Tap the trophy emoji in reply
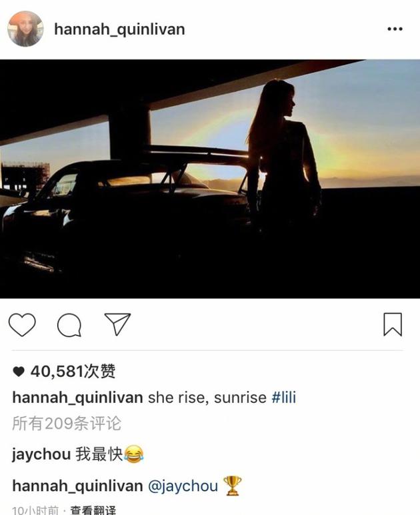 tap(232, 486)
